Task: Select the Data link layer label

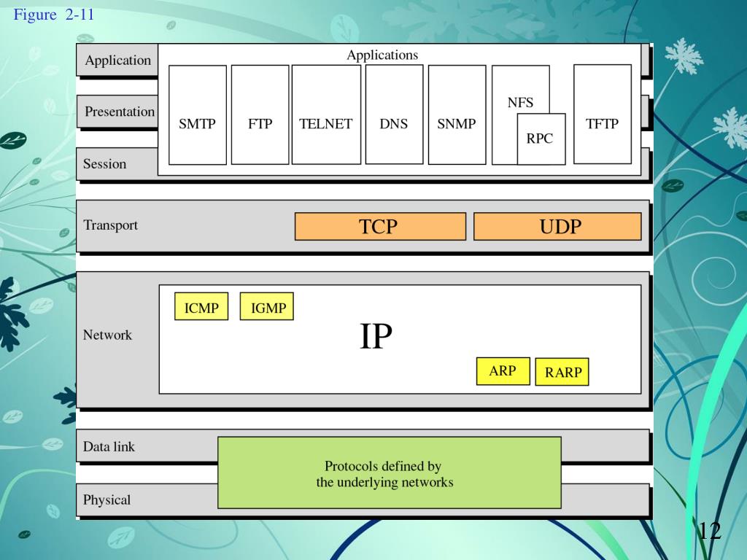Action: pyautogui.click(x=109, y=447)
